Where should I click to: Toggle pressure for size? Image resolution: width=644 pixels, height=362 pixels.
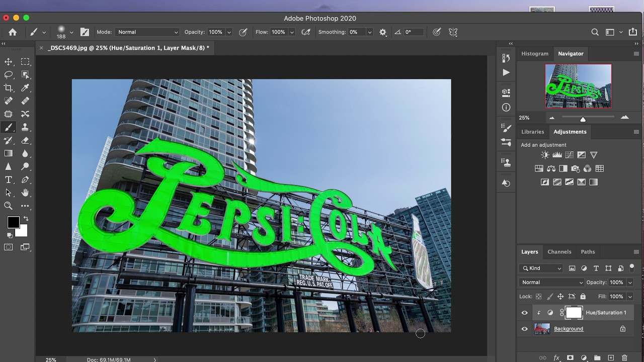pyautogui.click(x=437, y=32)
